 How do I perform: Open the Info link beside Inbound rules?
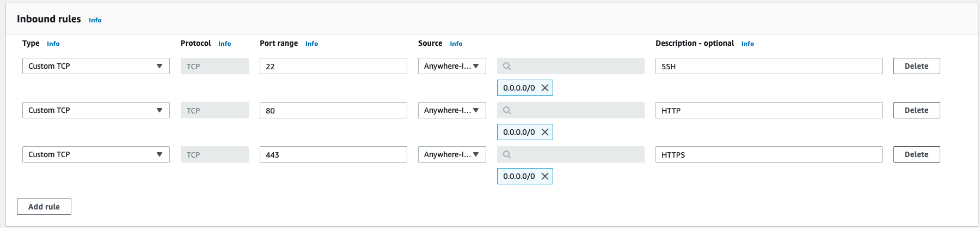point(95,20)
